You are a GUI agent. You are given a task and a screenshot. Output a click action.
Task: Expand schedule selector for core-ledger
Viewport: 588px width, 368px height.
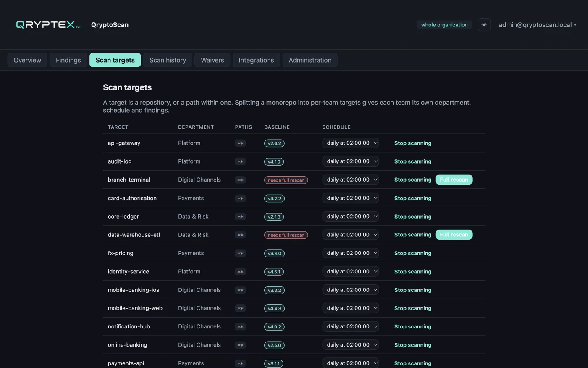351,217
